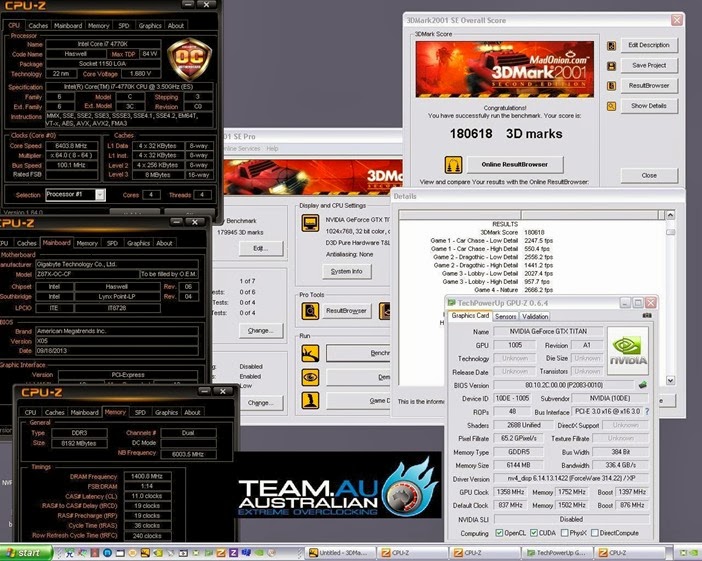Viewport: 702px width, 561px height.
Task: Click the Save Project floppy disk icon
Action: tap(611, 66)
